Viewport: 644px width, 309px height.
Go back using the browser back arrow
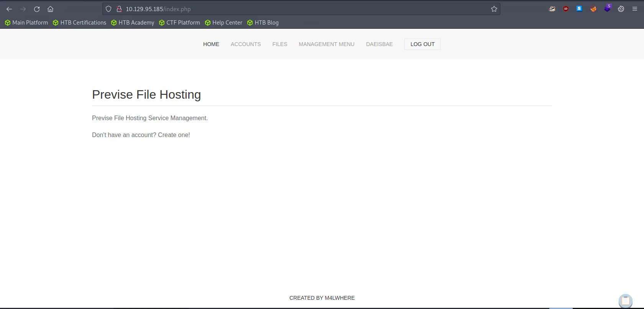9,9
